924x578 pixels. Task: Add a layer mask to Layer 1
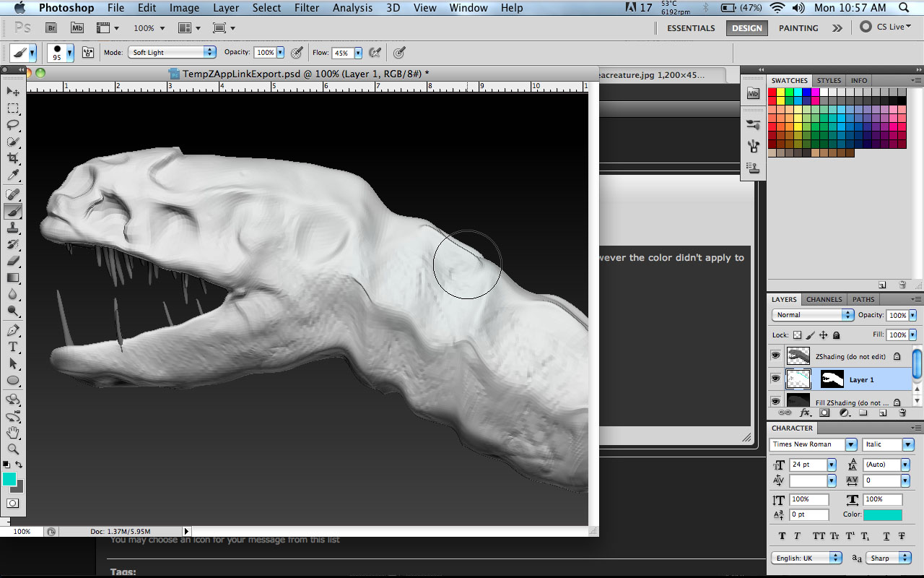(x=824, y=412)
